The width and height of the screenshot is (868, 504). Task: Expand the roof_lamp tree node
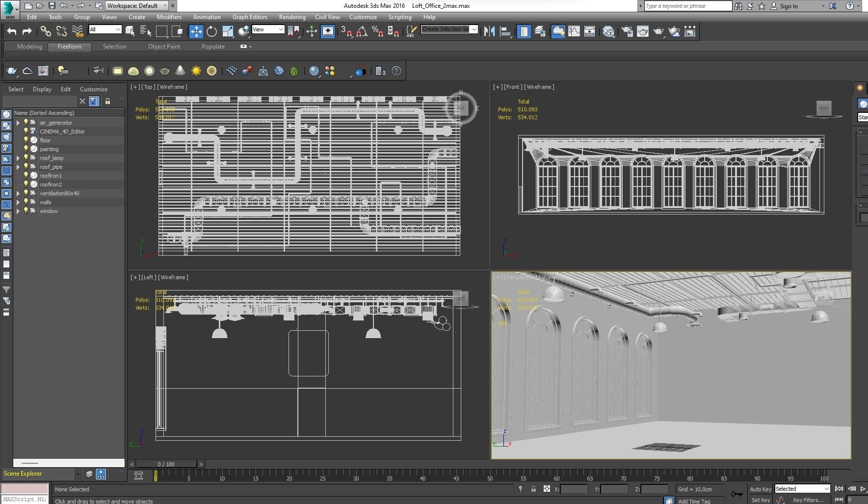point(18,158)
